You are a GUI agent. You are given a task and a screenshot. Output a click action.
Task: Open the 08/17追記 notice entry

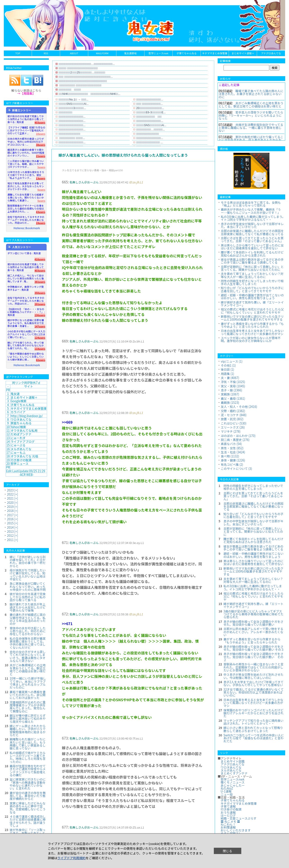click(x=251, y=105)
